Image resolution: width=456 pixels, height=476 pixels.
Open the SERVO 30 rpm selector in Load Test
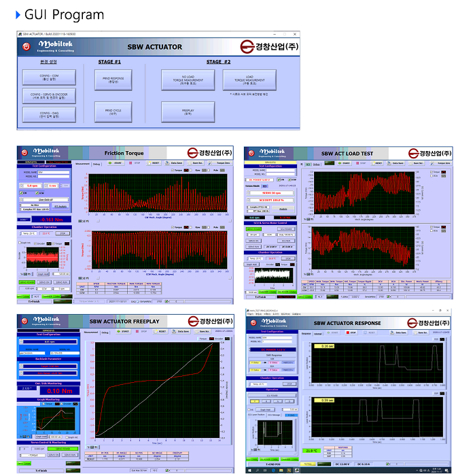(x=272, y=194)
